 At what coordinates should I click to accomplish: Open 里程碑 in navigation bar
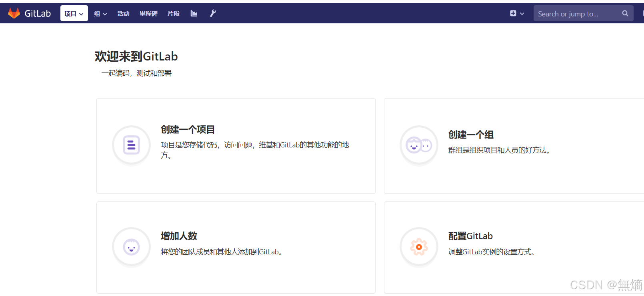[148, 14]
